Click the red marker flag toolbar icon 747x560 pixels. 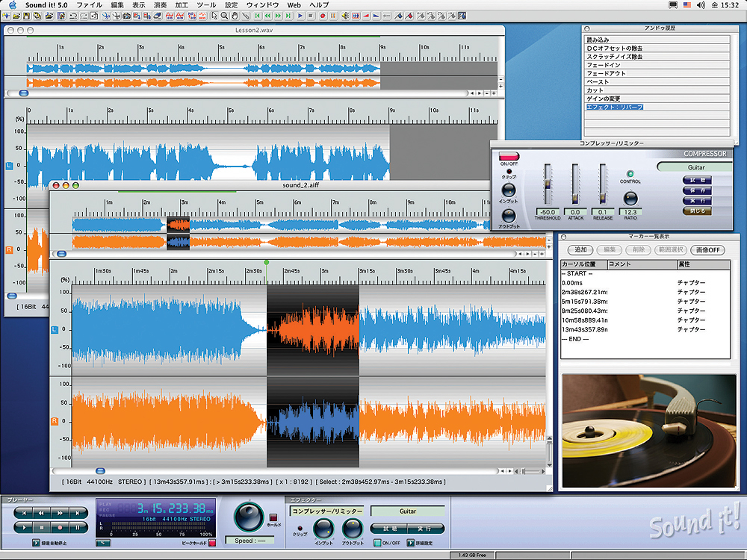[x=409, y=16]
